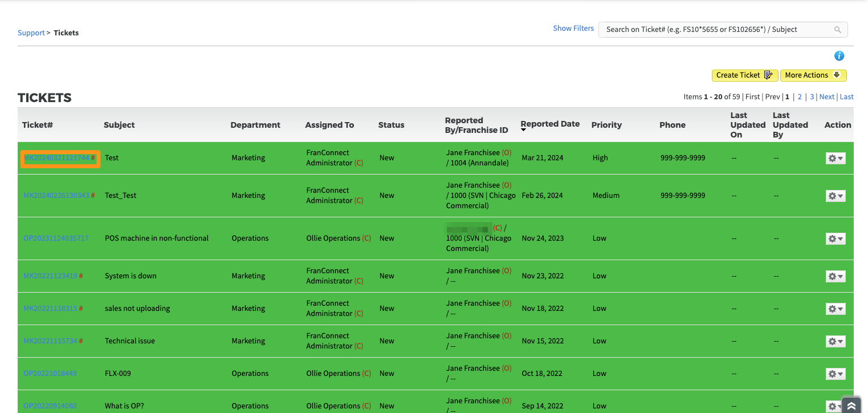The height and width of the screenshot is (413, 868).
Task: Click the subject 'sales not uploading'
Action: (x=137, y=309)
